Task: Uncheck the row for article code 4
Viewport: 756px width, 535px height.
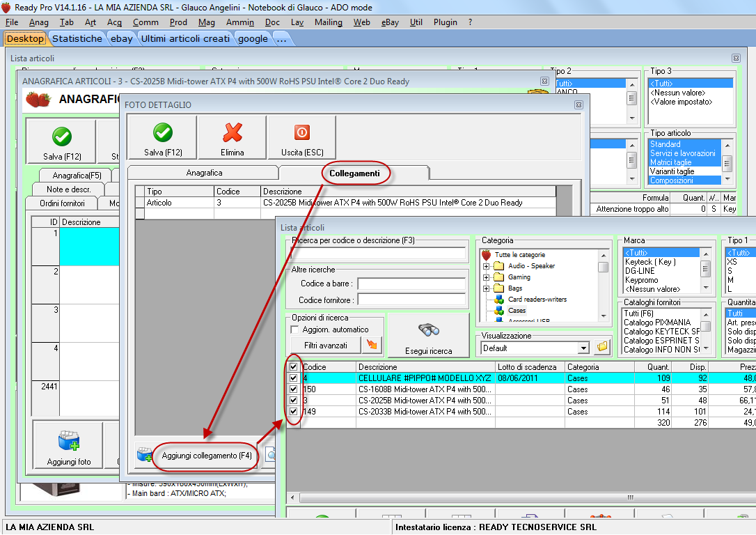Action: pyautogui.click(x=293, y=378)
